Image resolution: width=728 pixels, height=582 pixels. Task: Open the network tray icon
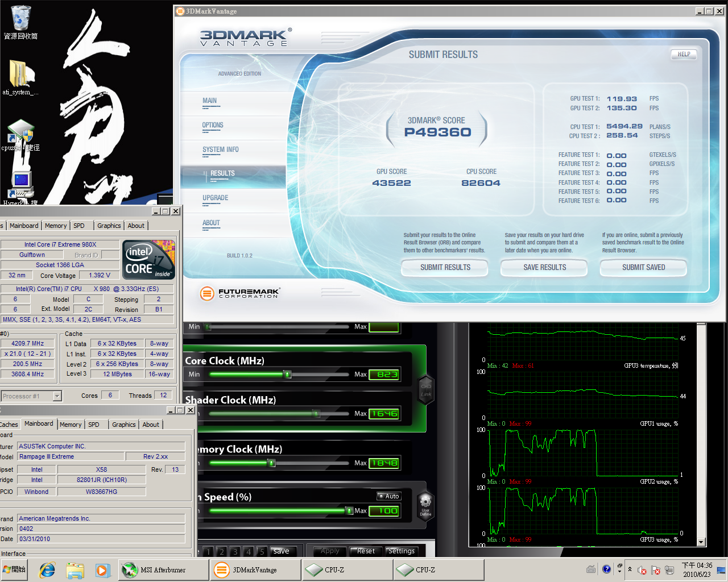669,570
